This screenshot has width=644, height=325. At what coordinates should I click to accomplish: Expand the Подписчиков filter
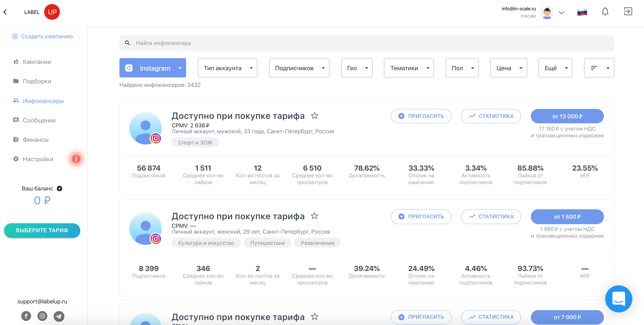pos(299,68)
